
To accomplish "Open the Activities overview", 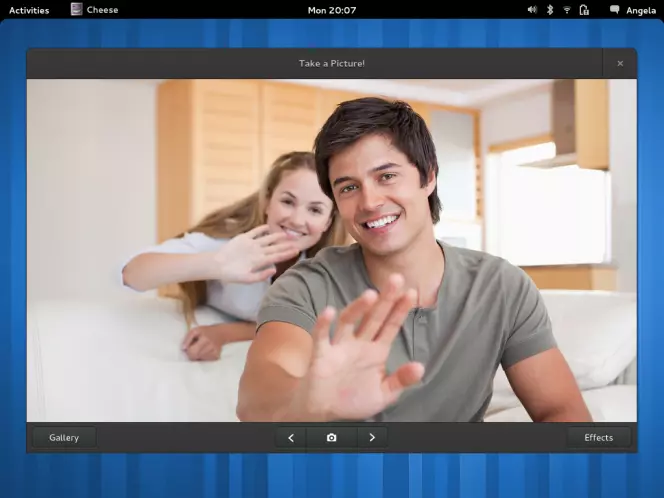I will pyautogui.click(x=29, y=10).
